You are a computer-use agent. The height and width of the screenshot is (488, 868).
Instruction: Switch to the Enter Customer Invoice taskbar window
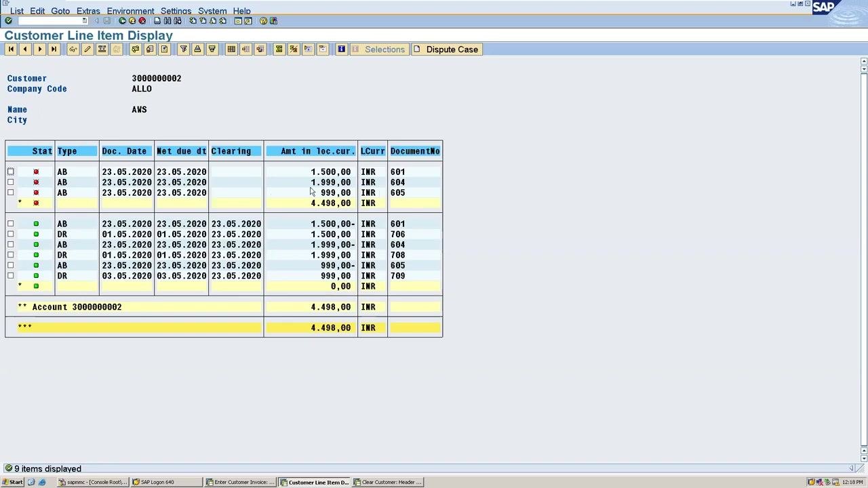[241, 482]
